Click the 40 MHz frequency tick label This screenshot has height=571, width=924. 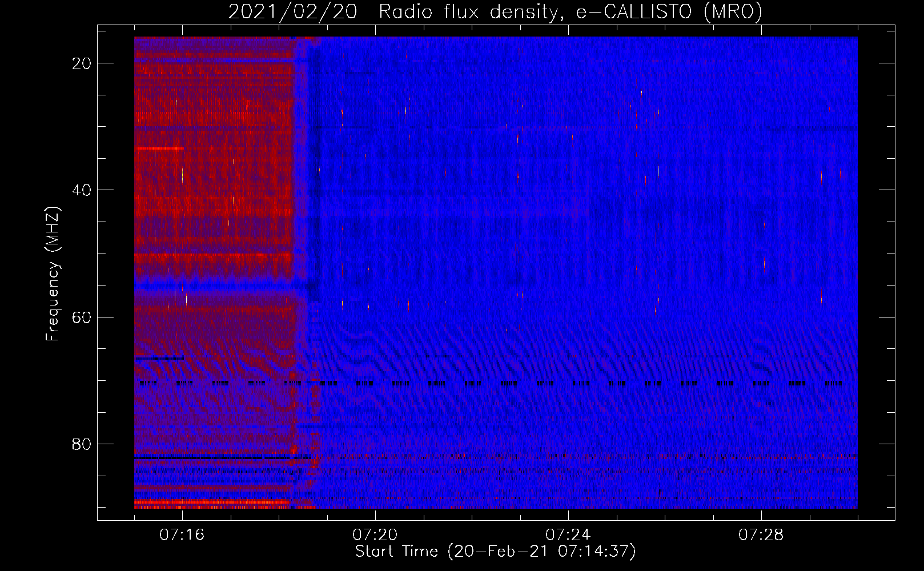[x=82, y=190]
